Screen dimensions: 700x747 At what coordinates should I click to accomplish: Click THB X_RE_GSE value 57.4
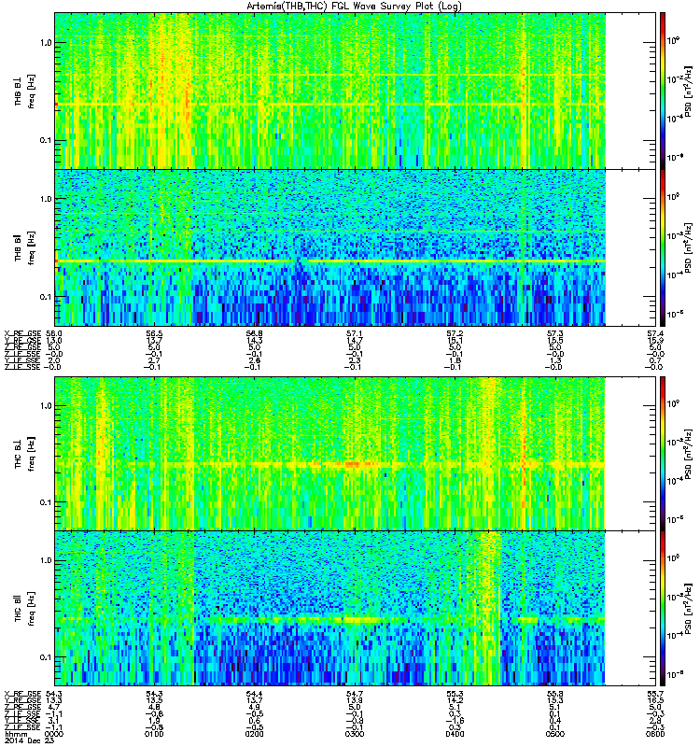[655, 334]
